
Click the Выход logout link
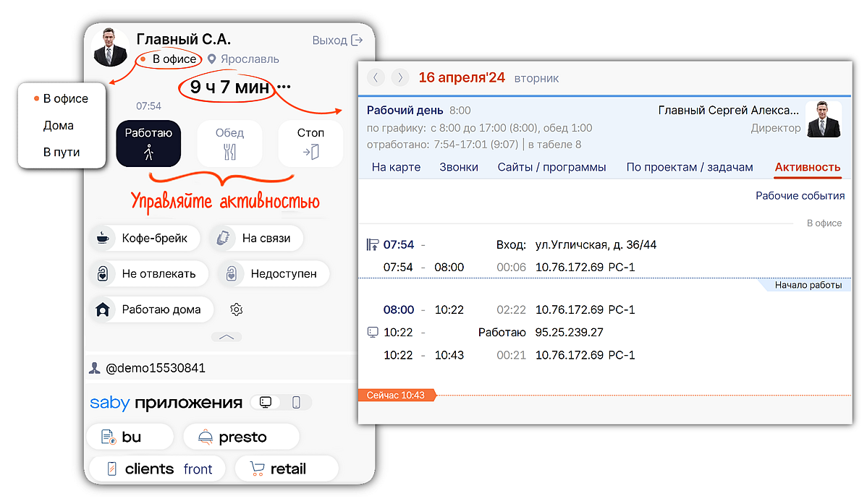click(x=337, y=40)
